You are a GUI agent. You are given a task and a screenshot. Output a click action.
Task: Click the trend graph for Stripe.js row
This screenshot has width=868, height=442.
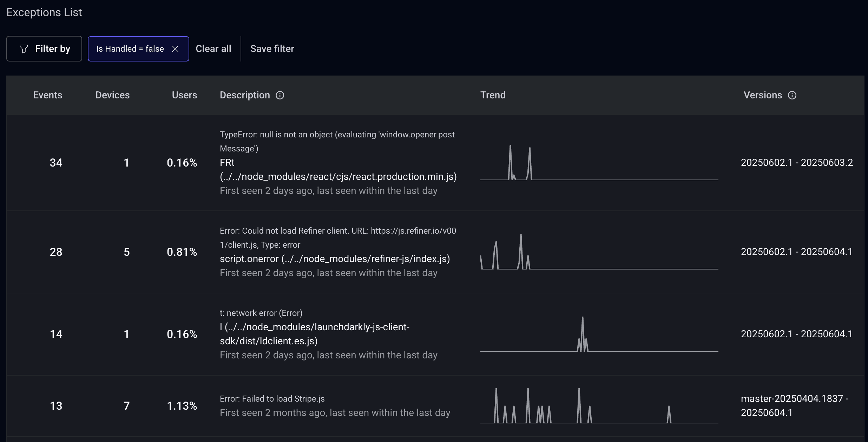pyautogui.click(x=599, y=406)
